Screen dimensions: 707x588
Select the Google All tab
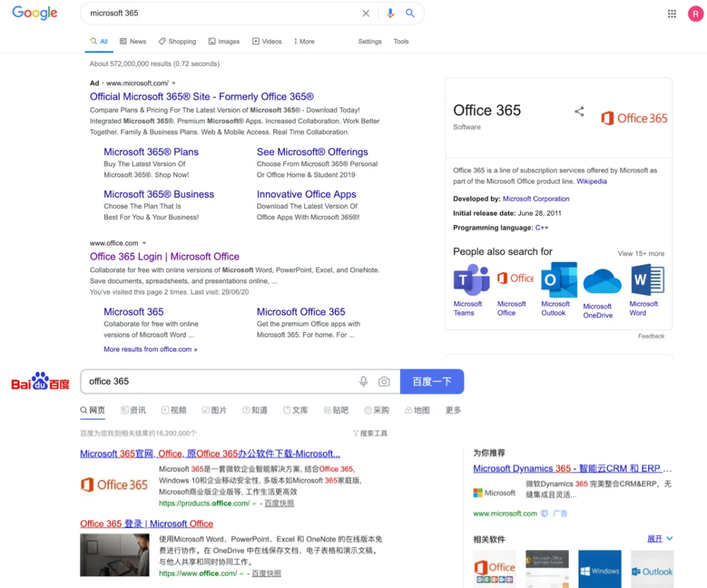point(100,41)
